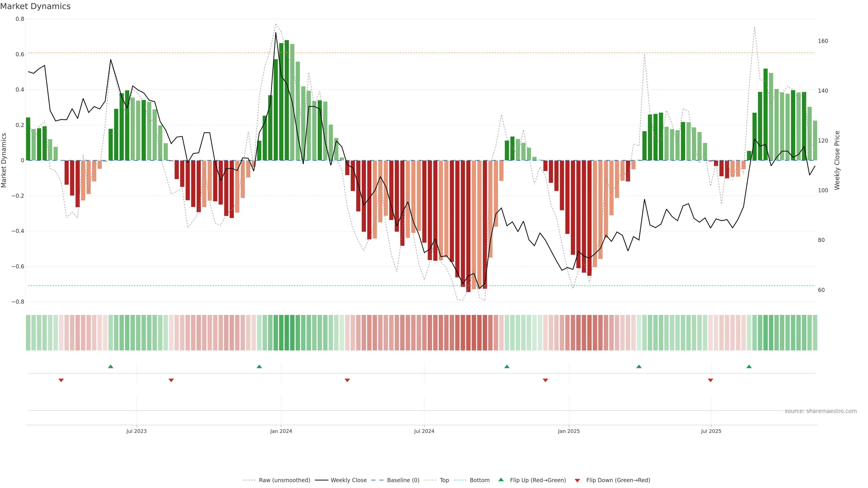
Task: Click the Flip Up triangle just before Jan 2024
Action: point(259,366)
